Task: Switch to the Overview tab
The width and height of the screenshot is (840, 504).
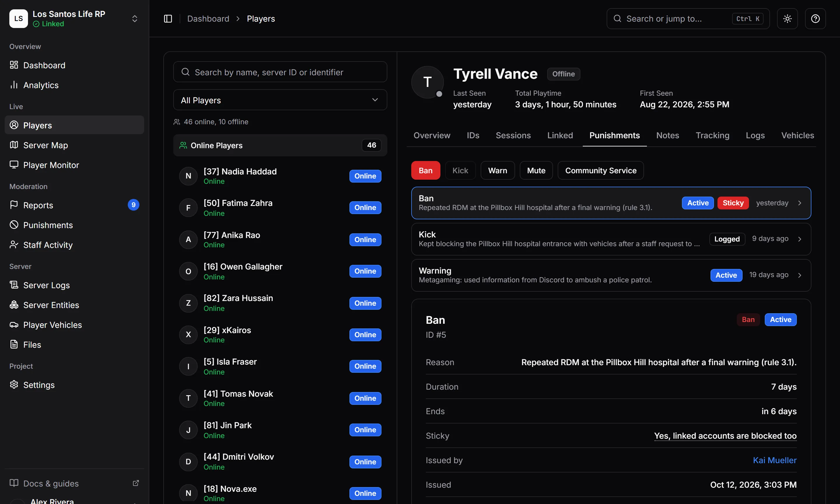Action: point(432,136)
